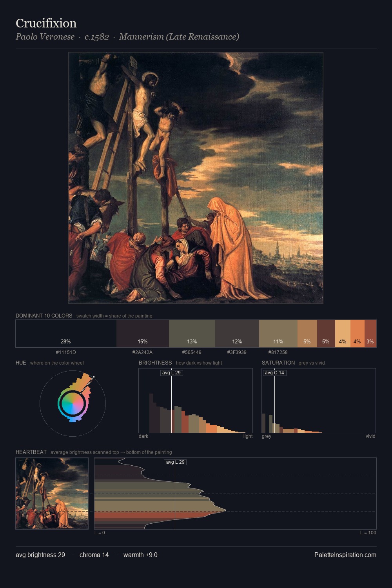Click the brightness histogram chart
This screenshot has width=392, height=588.
(196, 401)
